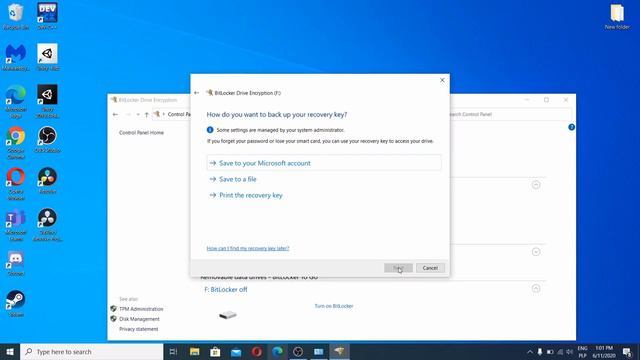Open the Google Chrome desktop shortcut
640x360 pixels.
16,142
